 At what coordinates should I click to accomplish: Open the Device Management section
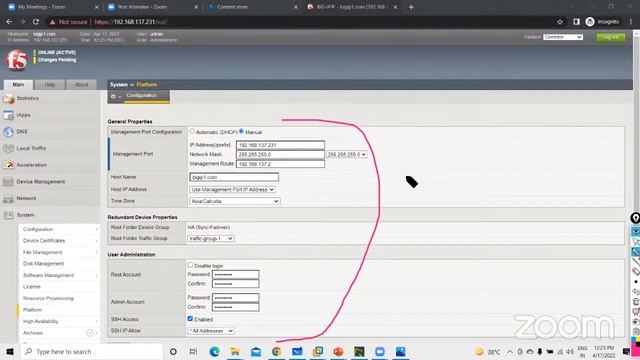(x=40, y=182)
